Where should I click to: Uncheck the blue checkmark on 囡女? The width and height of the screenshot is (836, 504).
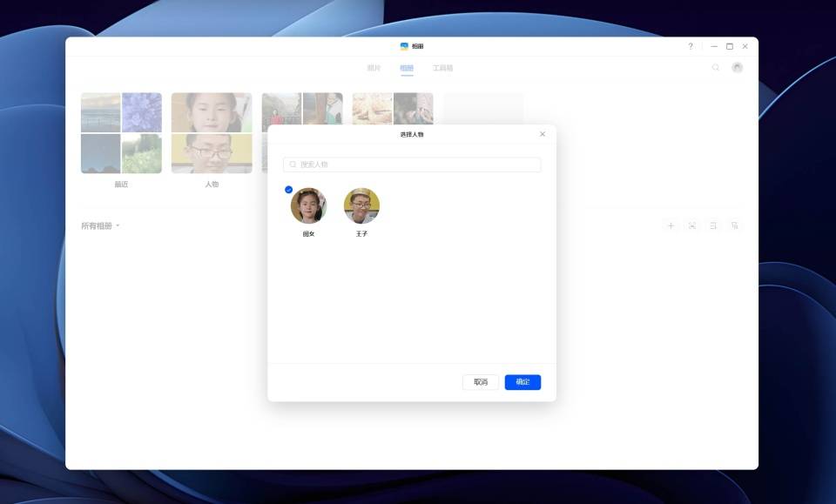(289, 190)
